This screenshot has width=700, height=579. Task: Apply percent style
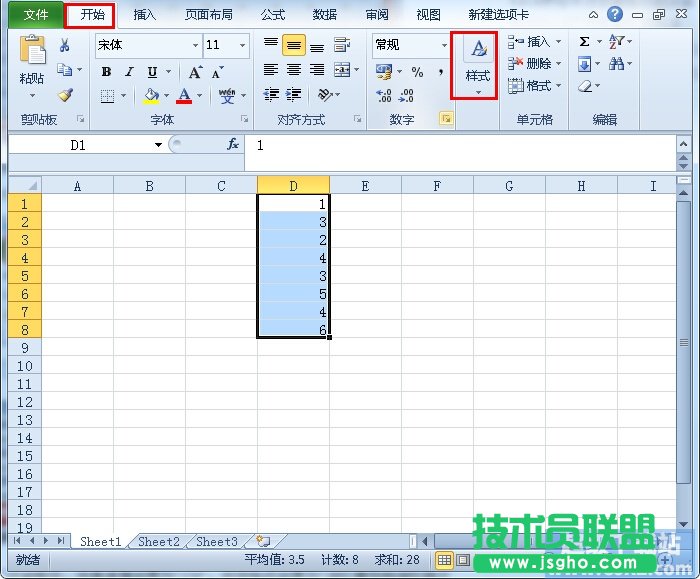point(417,72)
